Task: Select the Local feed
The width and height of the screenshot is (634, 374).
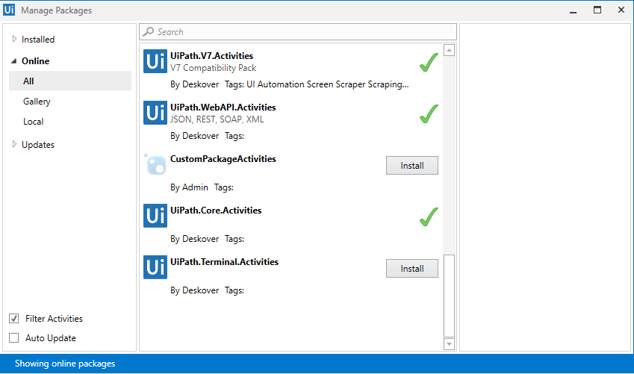Action: pyautogui.click(x=33, y=122)
